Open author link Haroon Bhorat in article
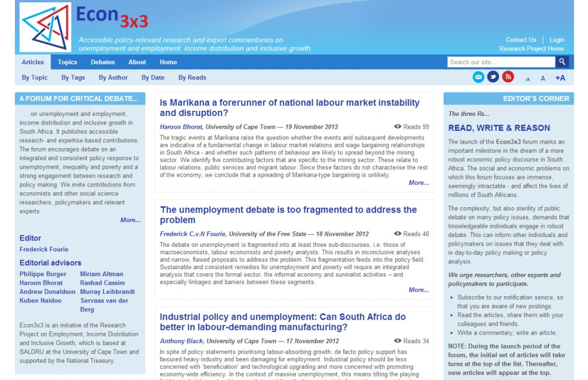This screenshot has height=380, width=588. tap(181, 127)
